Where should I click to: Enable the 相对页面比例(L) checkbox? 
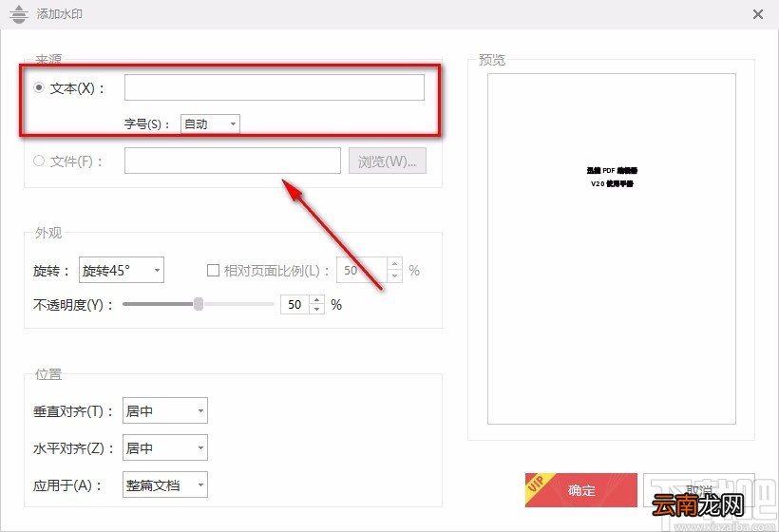click(x=213, y=270)
